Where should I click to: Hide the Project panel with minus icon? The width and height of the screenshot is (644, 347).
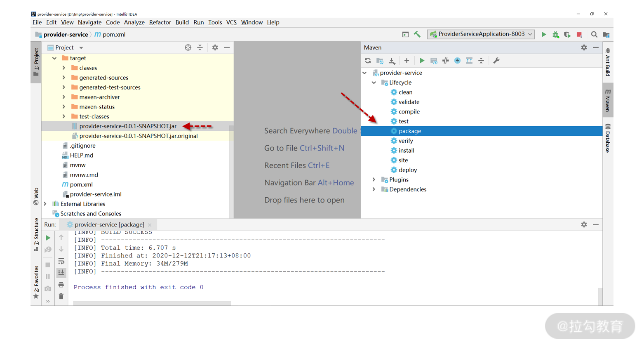227,48
